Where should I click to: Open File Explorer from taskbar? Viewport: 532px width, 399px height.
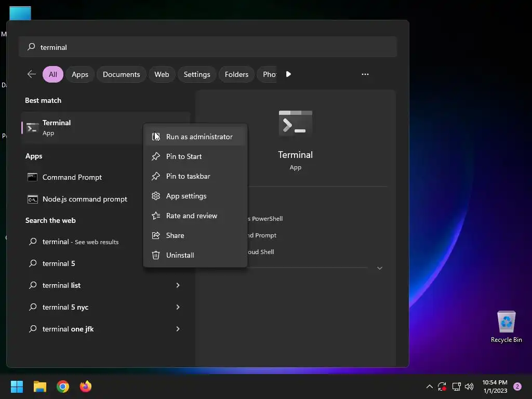(39, 387)
